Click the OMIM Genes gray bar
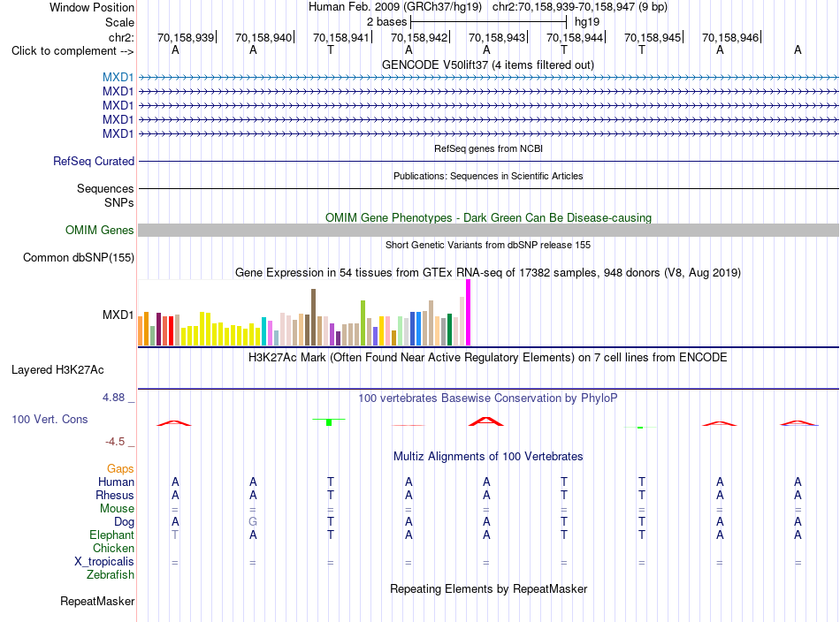This screenshot has height=622, width=840. point(488,231)
